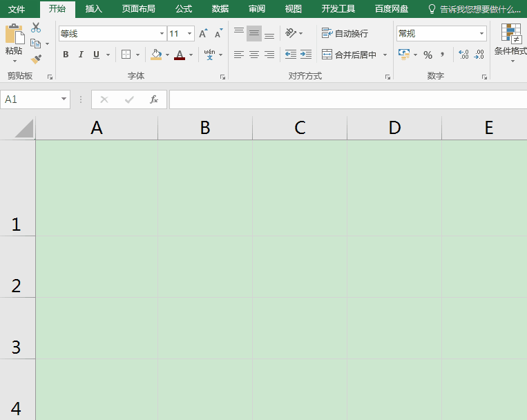
Task: Toggle middle vertical alignment
Action: click(x=254, y=33)
